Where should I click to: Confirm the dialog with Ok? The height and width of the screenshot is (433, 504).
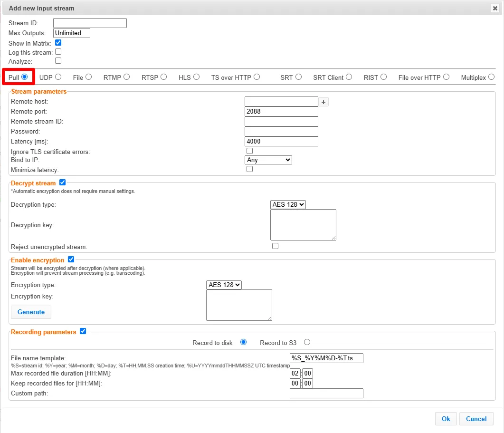click(x=446, y=419)
